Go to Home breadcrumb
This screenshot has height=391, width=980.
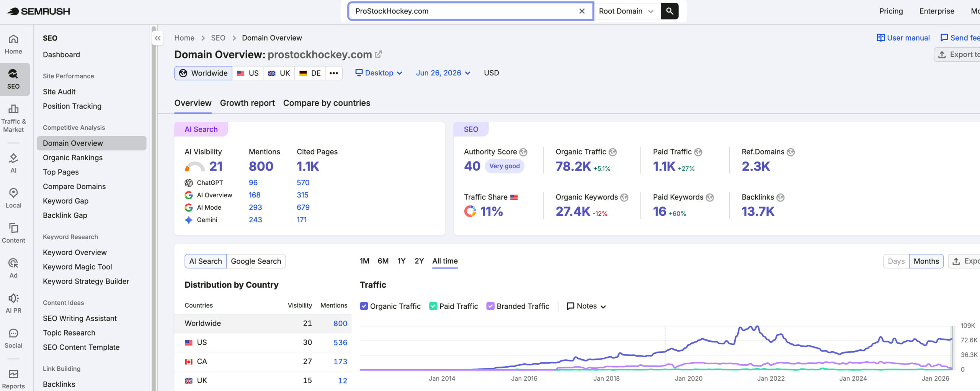coord(184,38)
